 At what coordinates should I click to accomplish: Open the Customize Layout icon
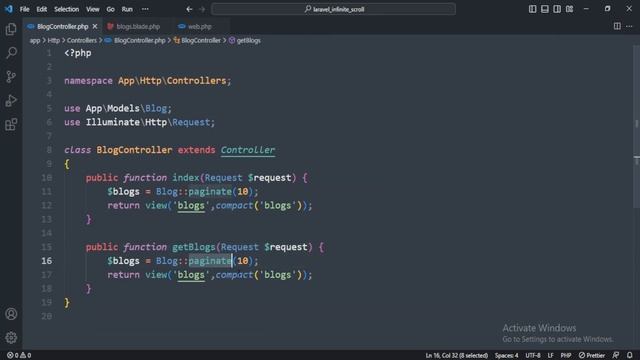(x=569, y=9)
